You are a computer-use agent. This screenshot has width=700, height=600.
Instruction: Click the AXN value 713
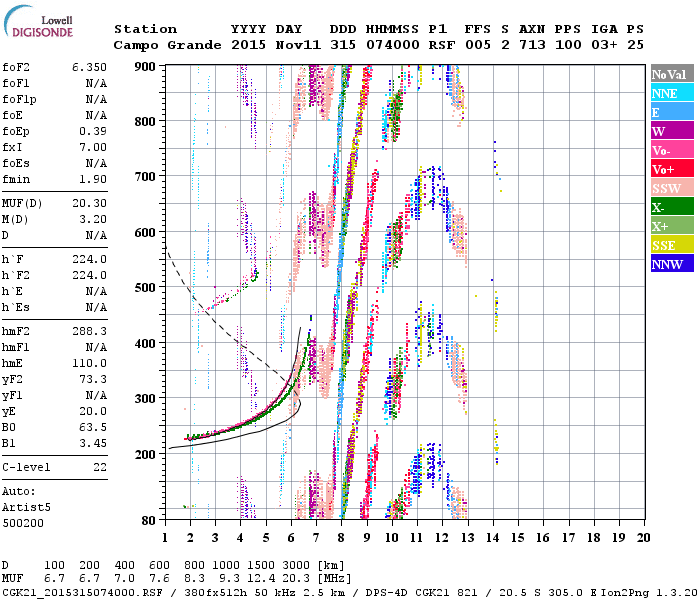coord(532,45)
